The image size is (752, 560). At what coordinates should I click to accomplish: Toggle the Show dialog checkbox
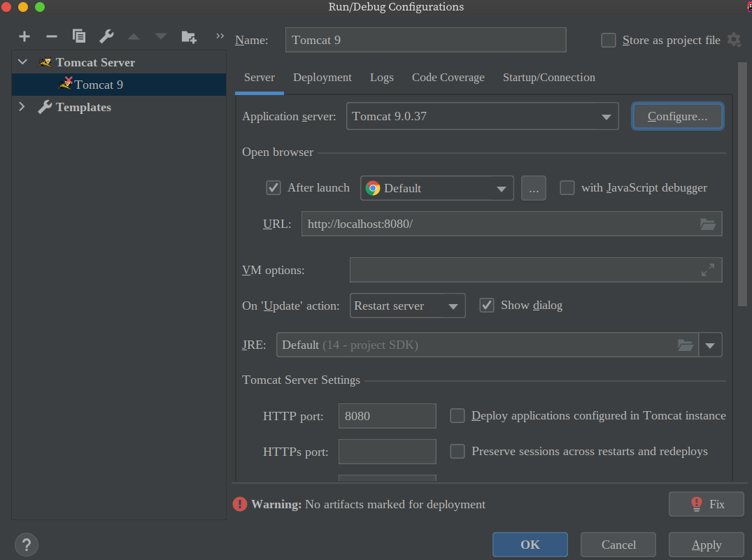pos(487,305)
